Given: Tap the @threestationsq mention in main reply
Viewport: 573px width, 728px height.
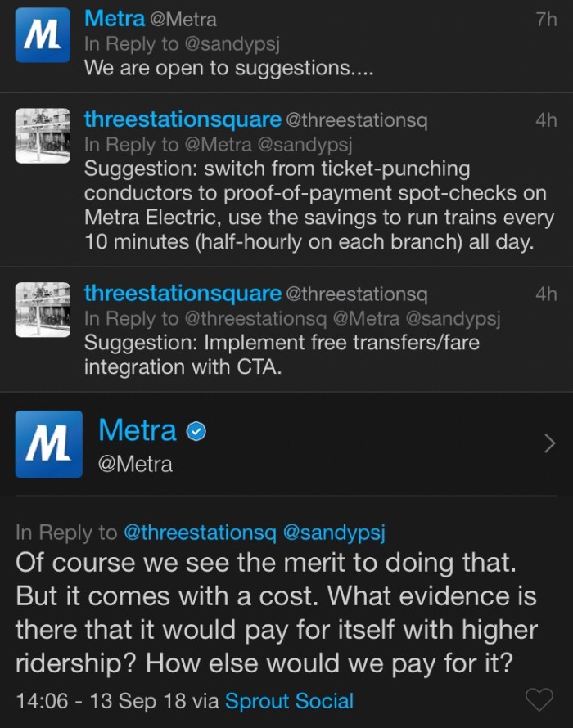Looking at the screenshot, I should point(199,533).
